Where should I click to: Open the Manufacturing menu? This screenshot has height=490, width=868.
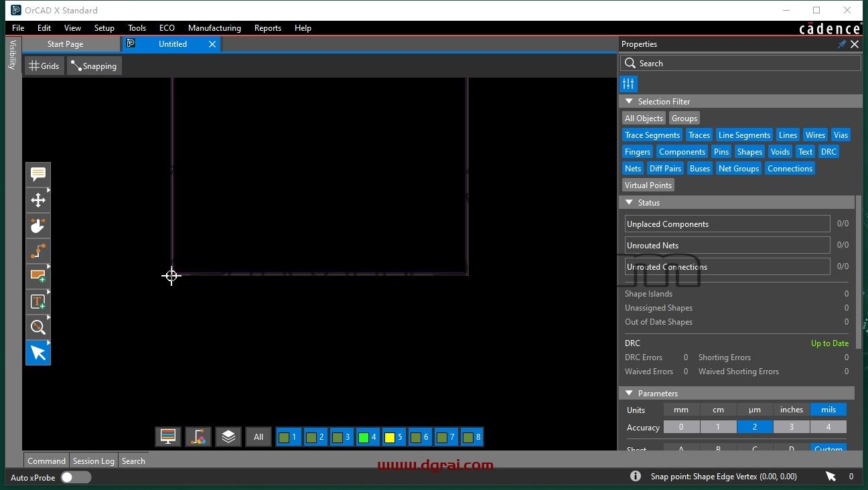pyautogui.click(x=214, y=28)
